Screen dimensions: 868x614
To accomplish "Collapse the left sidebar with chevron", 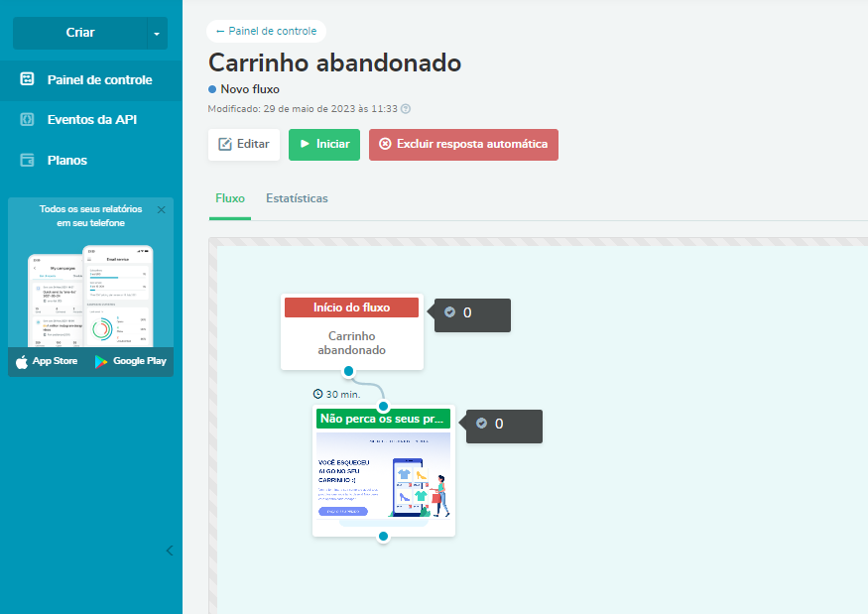I will coord(169,551).
